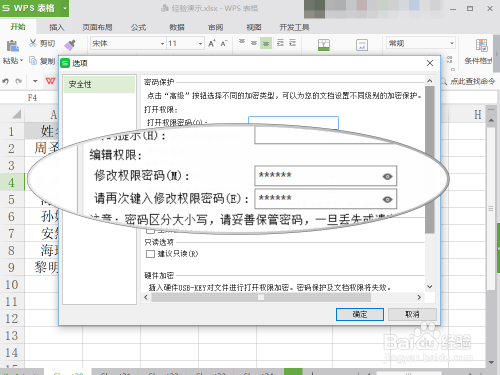
Task: Click the dialog vertical scrollbar thumb
Action: 430,160
